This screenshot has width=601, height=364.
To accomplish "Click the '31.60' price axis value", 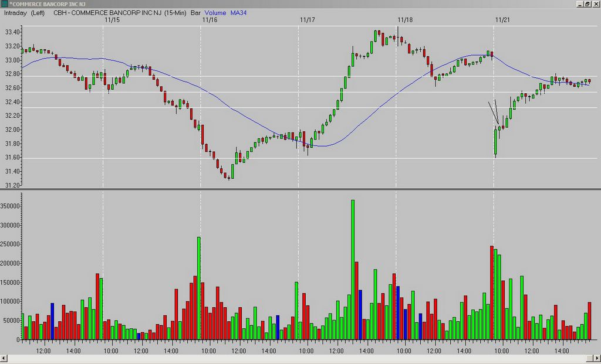I will coord(13,158).
